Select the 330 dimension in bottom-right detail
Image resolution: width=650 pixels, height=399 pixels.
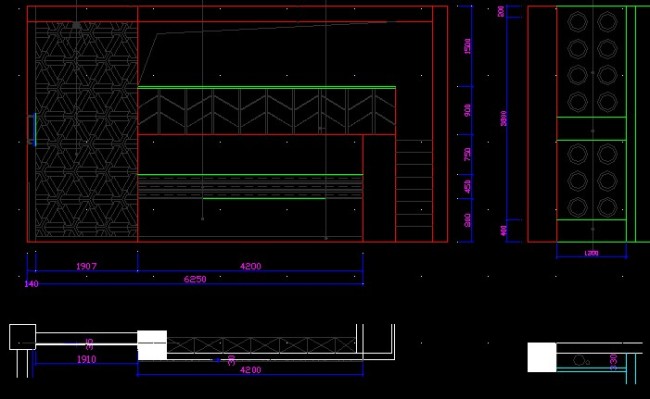(x=614, y=362)
